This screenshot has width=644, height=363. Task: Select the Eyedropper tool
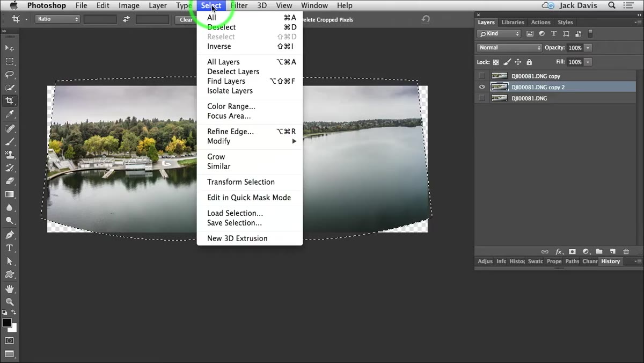click(10, 114)
